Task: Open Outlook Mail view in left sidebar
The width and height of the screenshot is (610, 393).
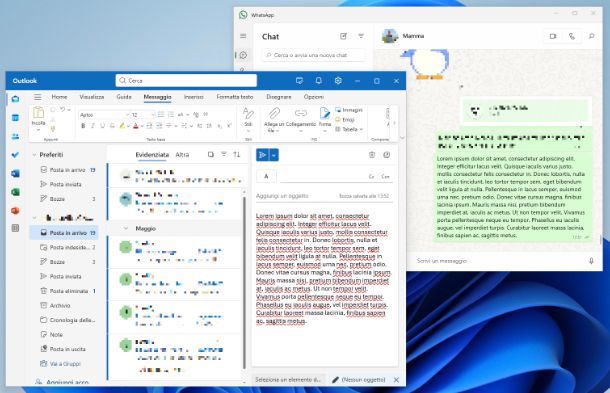Action: coord(15,99)
